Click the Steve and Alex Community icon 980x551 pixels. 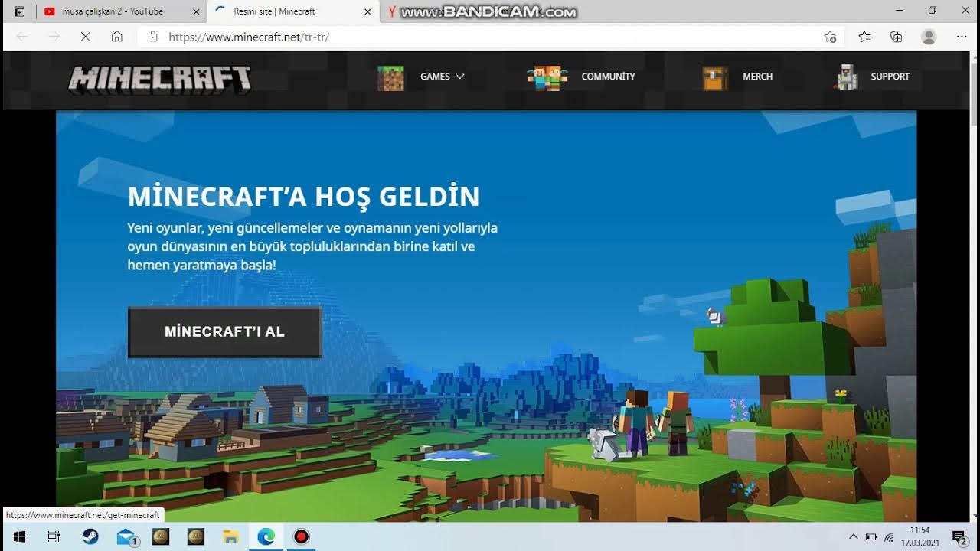[547, 78]
